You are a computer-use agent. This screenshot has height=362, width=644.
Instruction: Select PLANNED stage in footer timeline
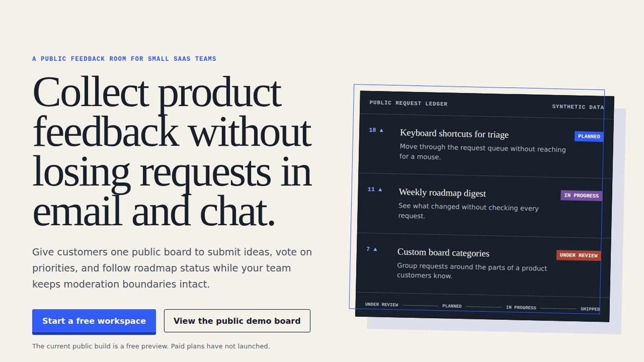pyautogui.click(x=452, y=306)
